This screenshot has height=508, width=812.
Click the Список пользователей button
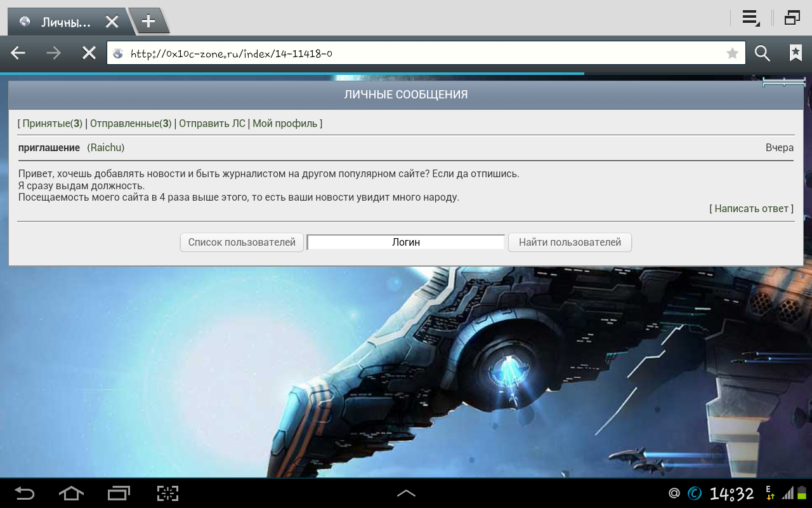(242, 242)
